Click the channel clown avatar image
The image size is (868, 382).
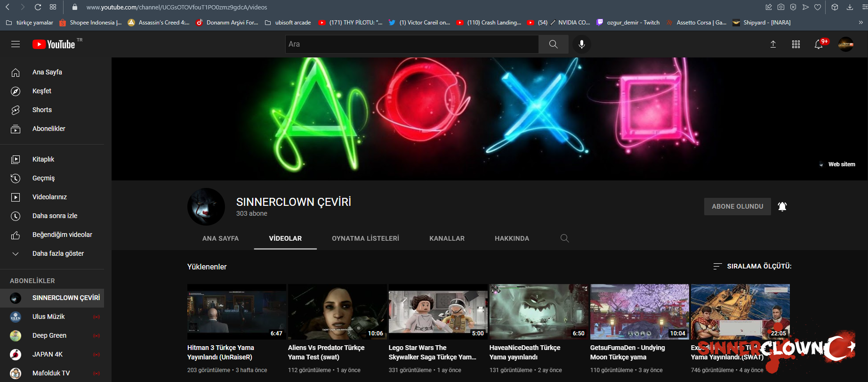(x=206, y=207)
